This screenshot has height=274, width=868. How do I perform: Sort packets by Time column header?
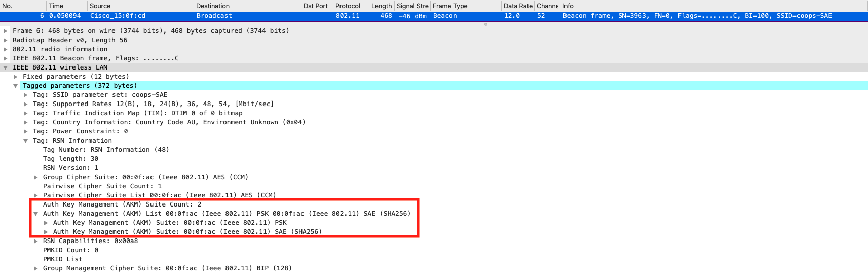tap(56, 6)
